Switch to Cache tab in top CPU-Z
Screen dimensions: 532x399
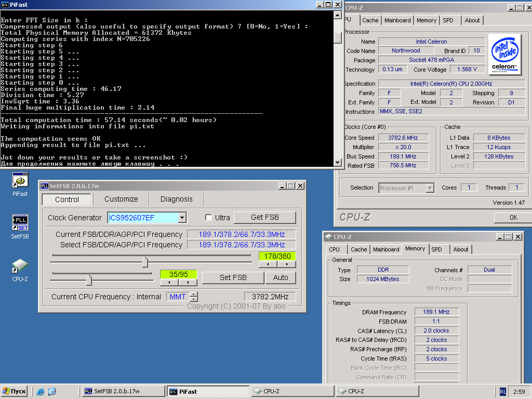370,20
